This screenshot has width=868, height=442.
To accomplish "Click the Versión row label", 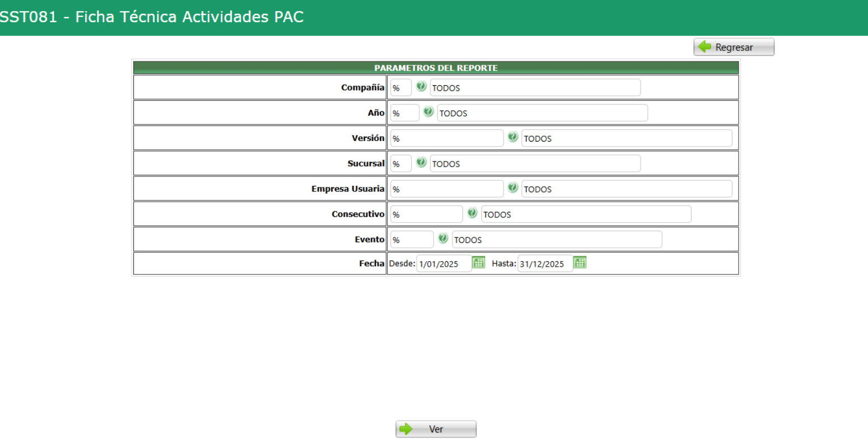I will (x=368, y=138).
